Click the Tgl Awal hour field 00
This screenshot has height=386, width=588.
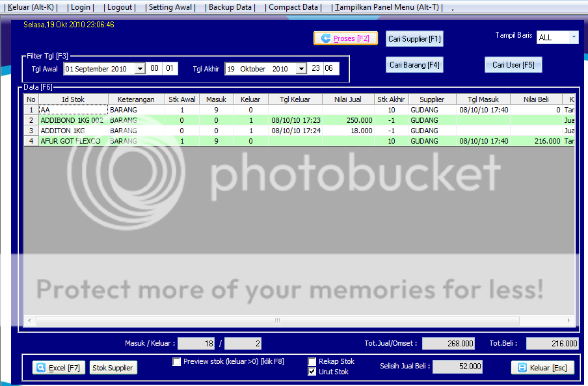tap(154, 68)
